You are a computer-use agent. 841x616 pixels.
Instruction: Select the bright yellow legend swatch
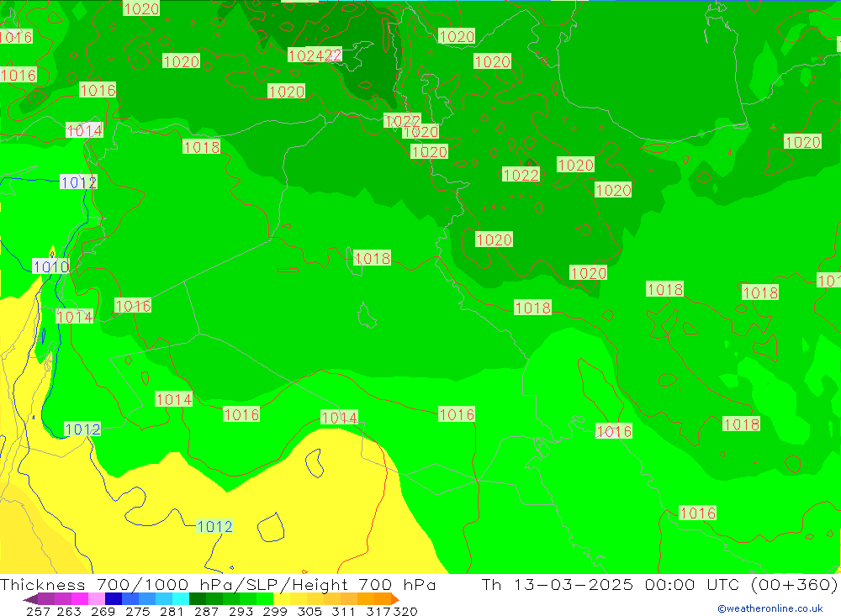(282, 599)
